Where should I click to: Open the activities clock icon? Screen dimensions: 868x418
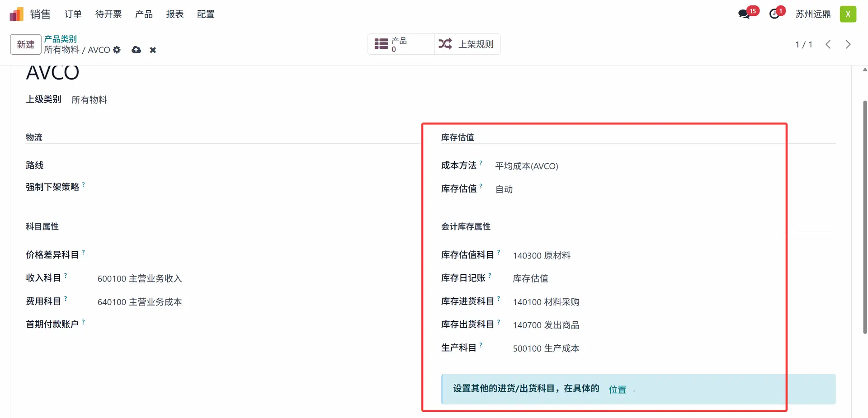774,14
